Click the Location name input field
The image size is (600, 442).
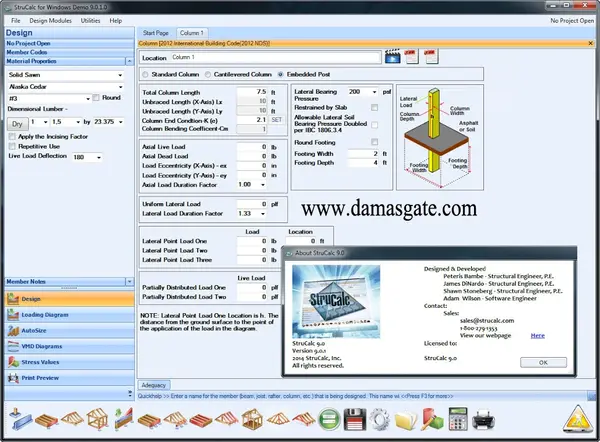275,57
